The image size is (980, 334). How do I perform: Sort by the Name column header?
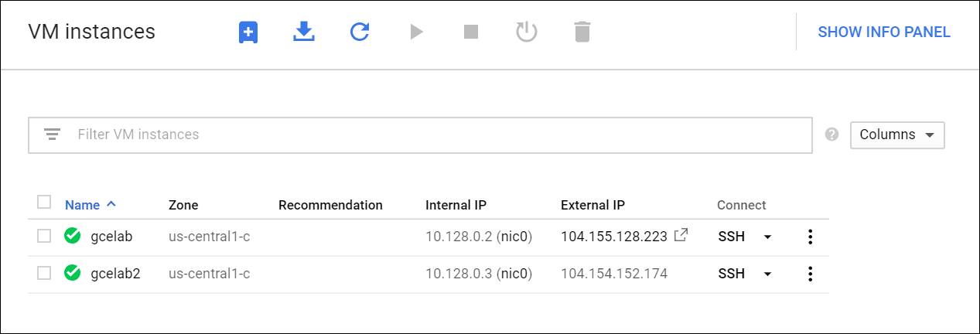(83, 205)
